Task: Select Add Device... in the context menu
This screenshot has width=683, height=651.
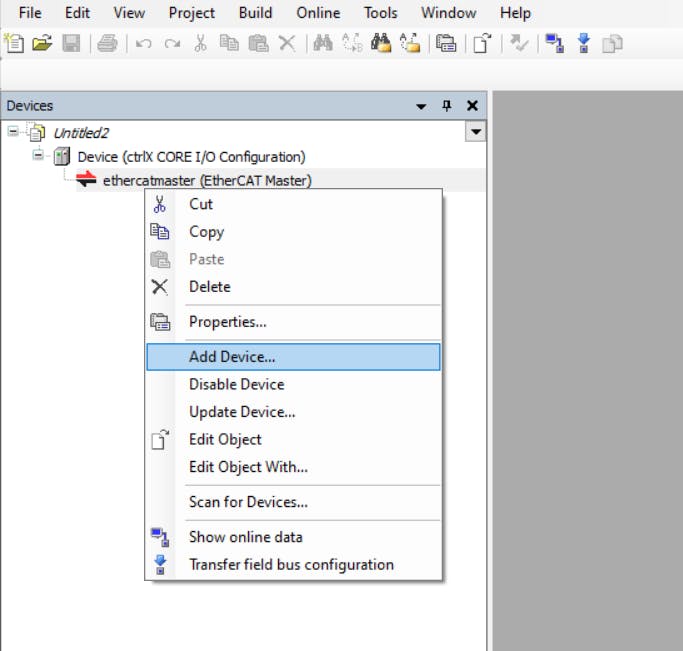Action: 294,357
